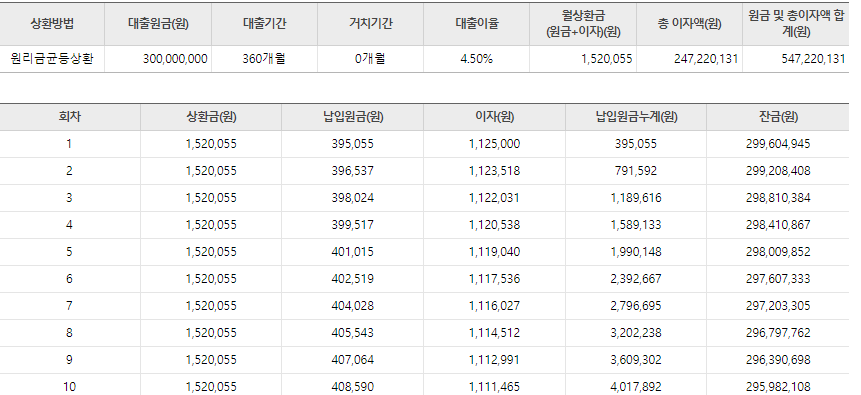Select cumulative principal value 1,189,616

[636, 198]
